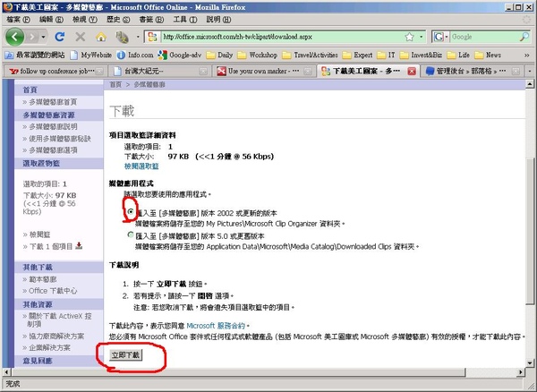Screen dimensions: 537x392
Task: Open the Microsoft 服務合約 link
Action: (x=216, y=326)
